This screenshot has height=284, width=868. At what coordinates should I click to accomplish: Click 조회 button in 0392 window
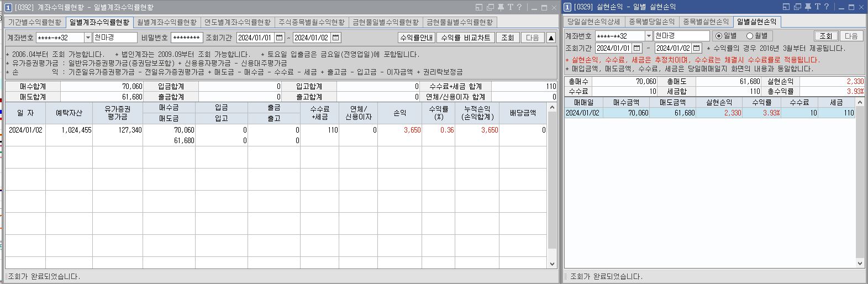point(508,38)
